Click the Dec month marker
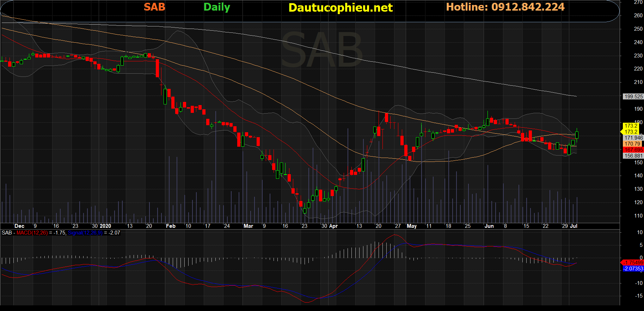 click(19, 226)
